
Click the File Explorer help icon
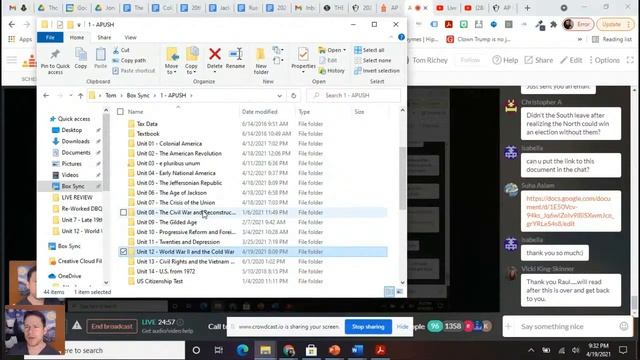pyautogui.click(x=401, y=37)
